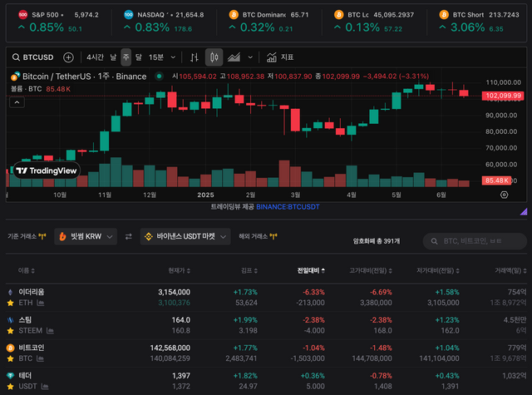532x395 pixels.
Task: Select the 15분 interval
Action: pyautogui.click(x=156, y=57)
